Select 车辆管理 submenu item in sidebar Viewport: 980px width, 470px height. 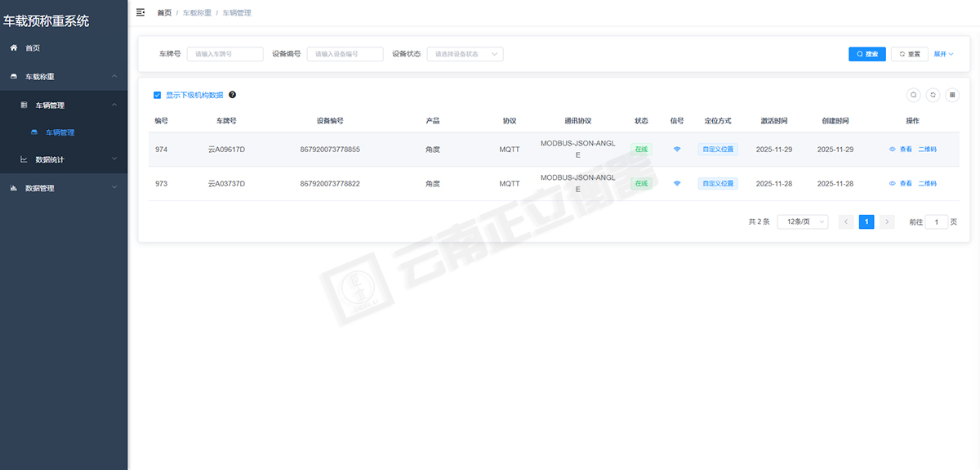[60, 132]
